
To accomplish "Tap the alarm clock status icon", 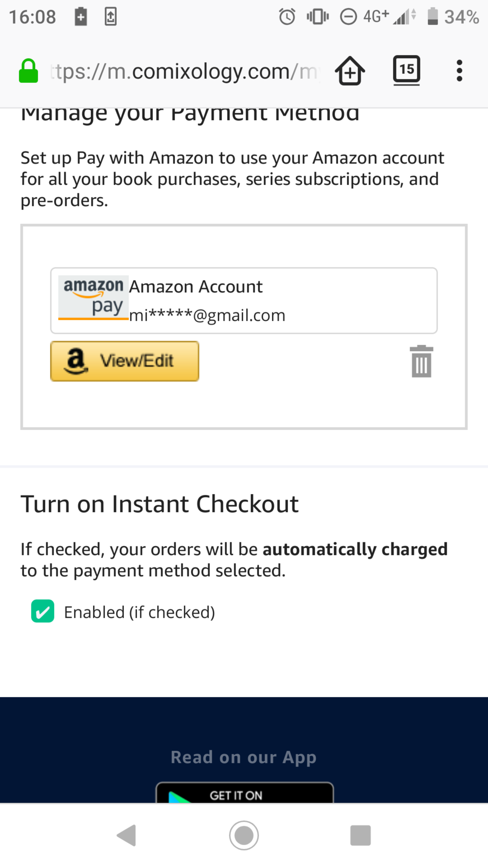I will [287, 17].
